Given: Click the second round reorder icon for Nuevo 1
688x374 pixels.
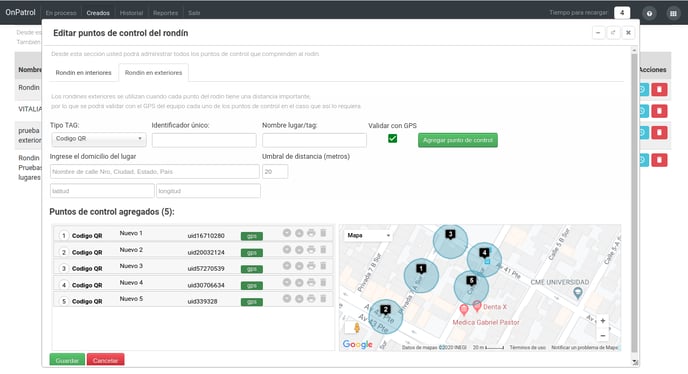Looking at the screenshot, I should [x=299, y=233].
